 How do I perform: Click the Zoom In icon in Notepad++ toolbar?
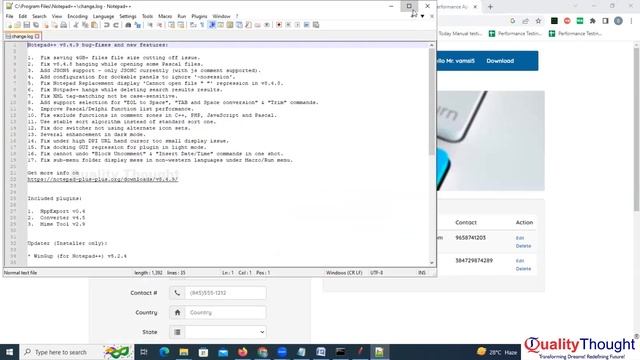(x=150, y=25)
